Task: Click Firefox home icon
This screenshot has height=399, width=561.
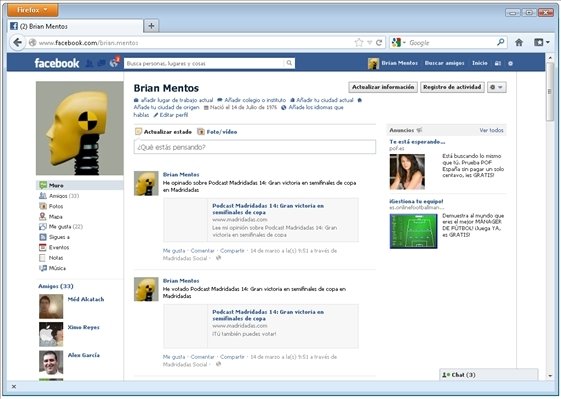Action: point(519,43)
